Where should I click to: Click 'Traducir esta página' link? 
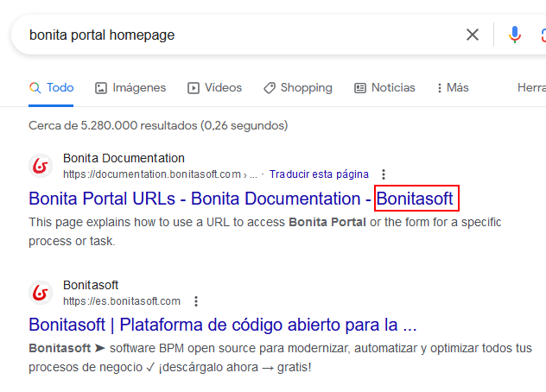[319, 174]
